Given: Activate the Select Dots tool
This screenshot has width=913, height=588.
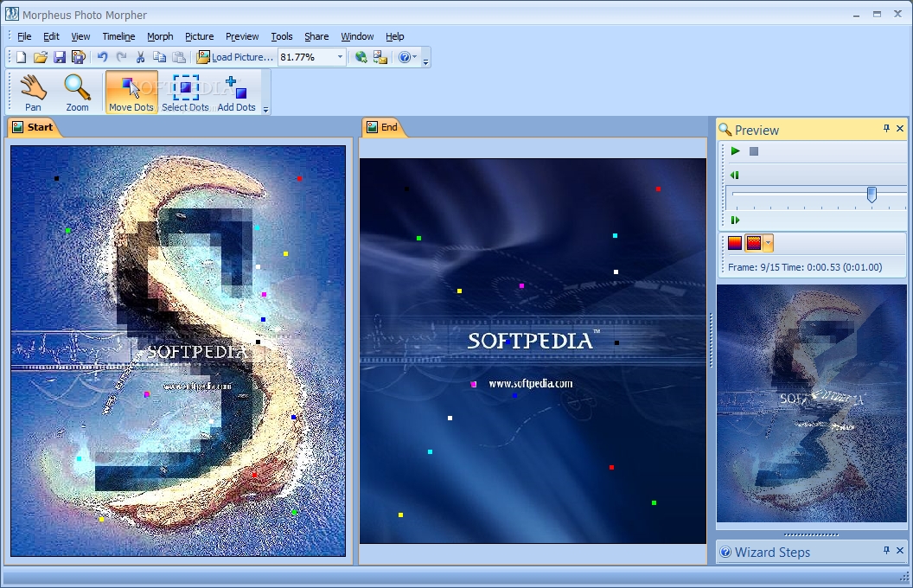Looking at the screenshot, I should (x=185, y=93).
